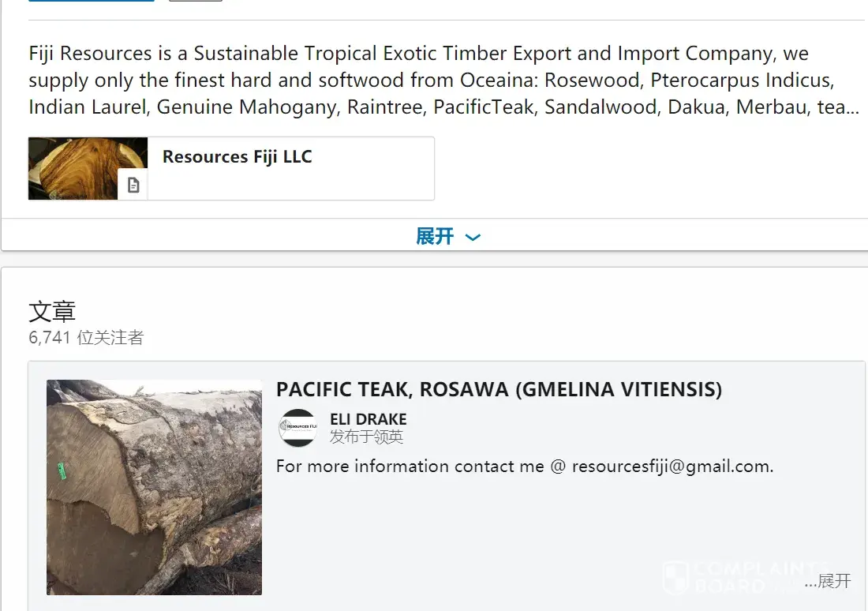Open article PACIFIC TEAK, ROSAWA (GMELINA VITIENSIS)
The height and width of the screenshot is (611, 868).
pos(499,389)
